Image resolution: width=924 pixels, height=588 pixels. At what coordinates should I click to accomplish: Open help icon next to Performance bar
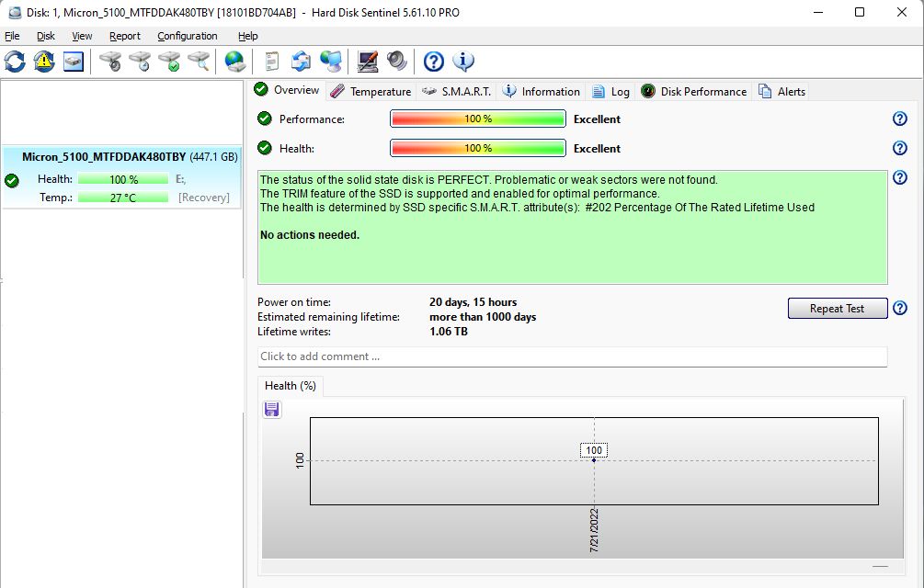pos(900,119)
